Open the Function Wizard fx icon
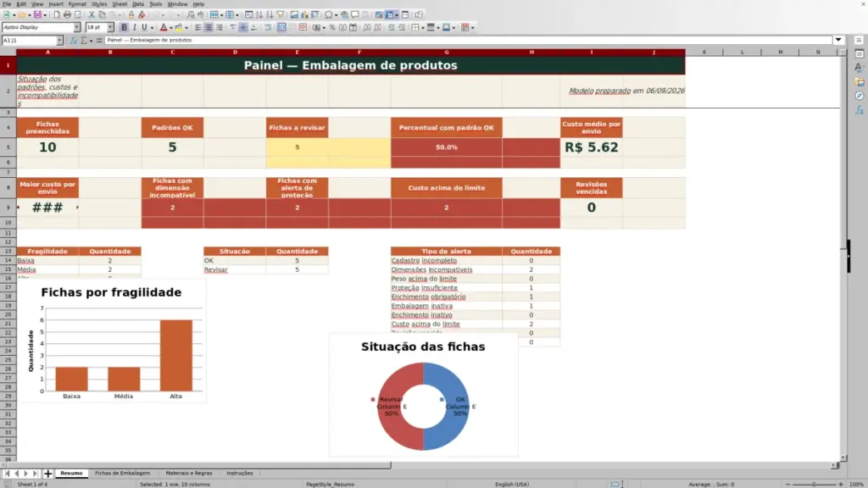 coord(74,41)
